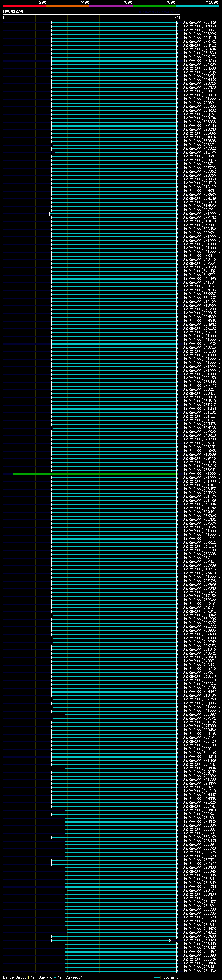Select the AV641274 query name
222x980 pixels.
pos(13,11)
